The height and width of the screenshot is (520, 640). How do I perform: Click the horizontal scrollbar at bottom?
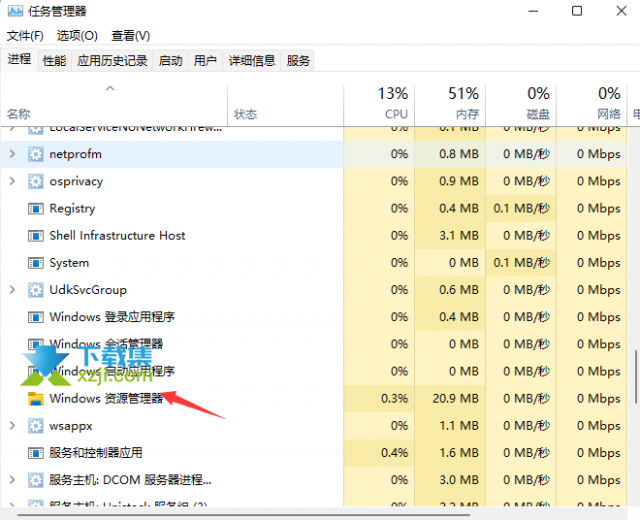tap(243, 515)
